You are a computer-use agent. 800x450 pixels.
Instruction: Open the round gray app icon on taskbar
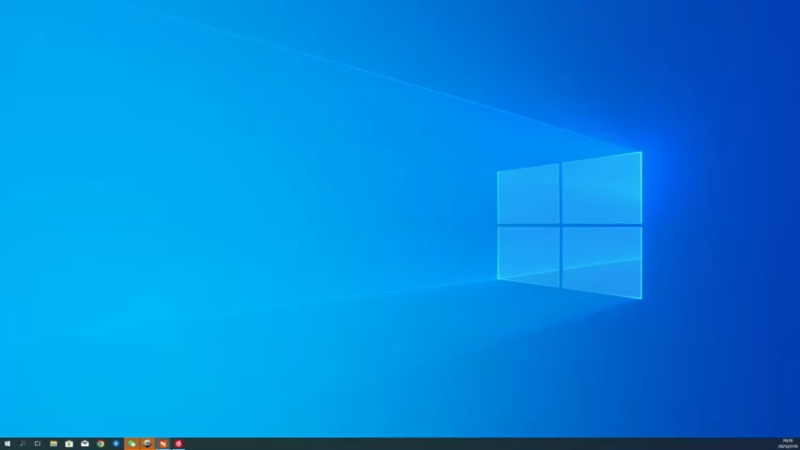(147, 444)
